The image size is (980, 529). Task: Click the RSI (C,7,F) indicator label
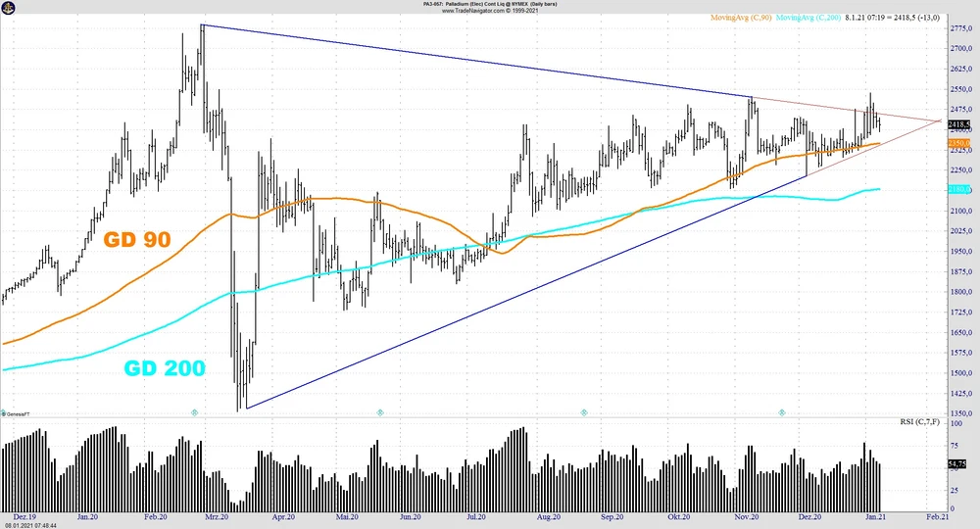click(x=920, y=421)
